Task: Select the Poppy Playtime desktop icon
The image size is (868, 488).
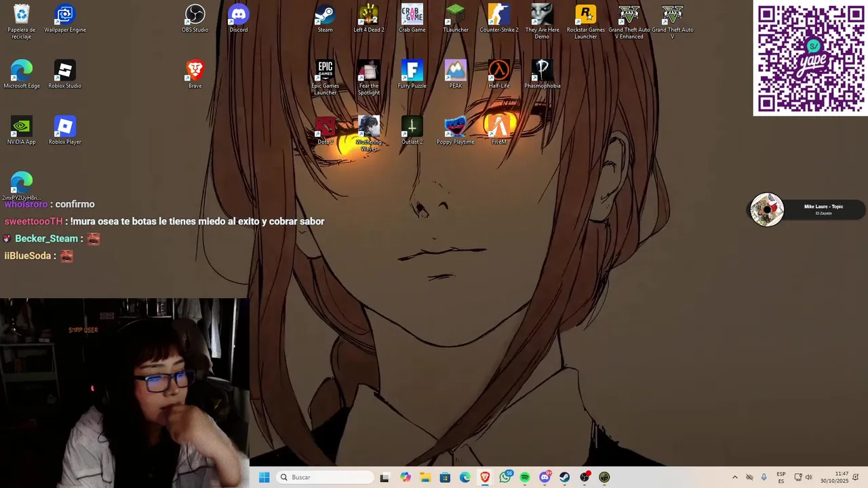Action: click(x=456, y=131)
